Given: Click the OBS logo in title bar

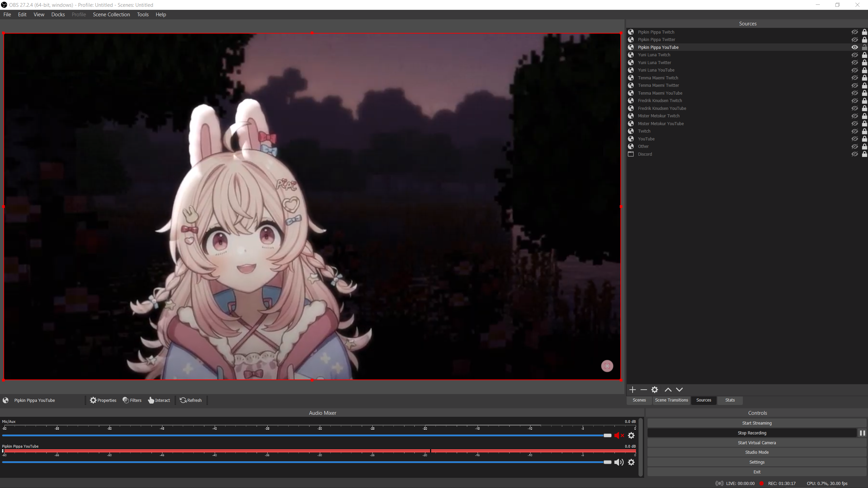Looking at the screenshot, I should tap(4, 5).
